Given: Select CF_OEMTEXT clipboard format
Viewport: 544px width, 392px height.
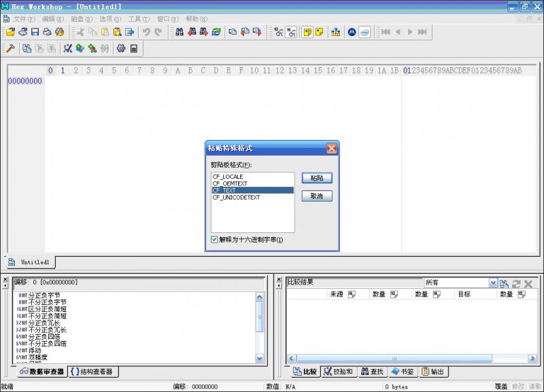Looking at the screenshot, I should tap(252, 183).
